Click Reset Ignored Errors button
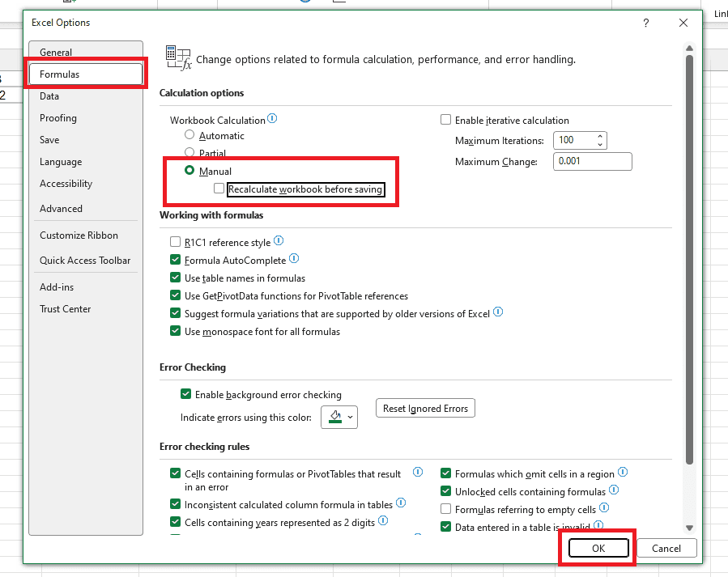The width and height of the screenshot is (728, 577). point(425,408)
